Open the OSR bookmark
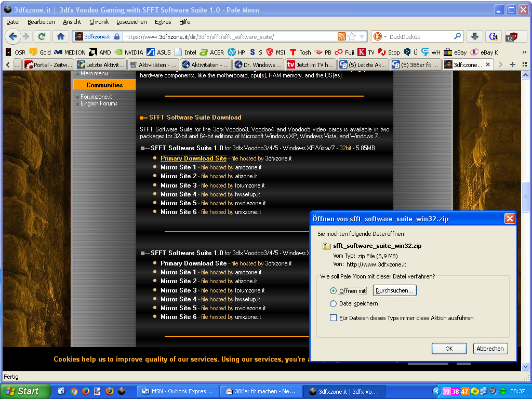Screen dimensions: 532x399 pyautogui.click(x=16, y=52)
